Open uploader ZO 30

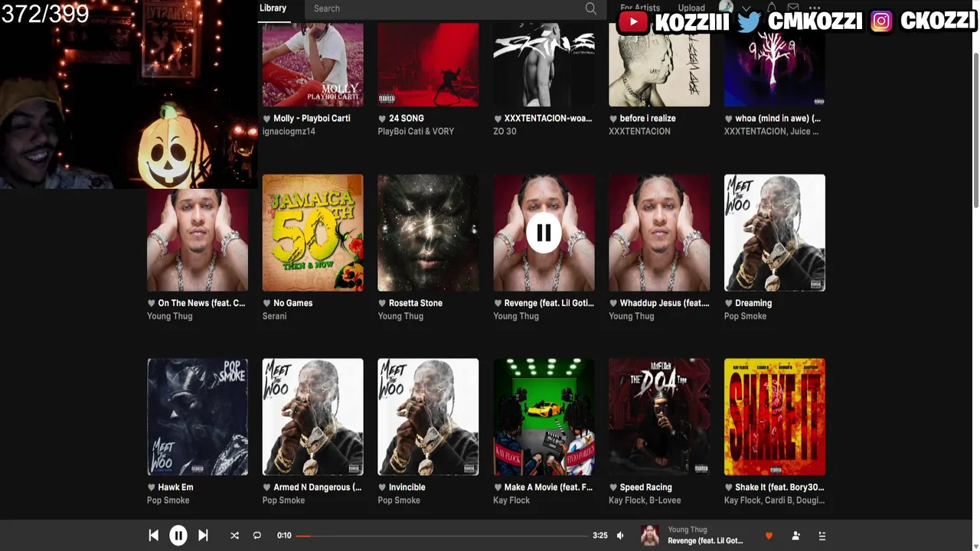coord(505,132)
